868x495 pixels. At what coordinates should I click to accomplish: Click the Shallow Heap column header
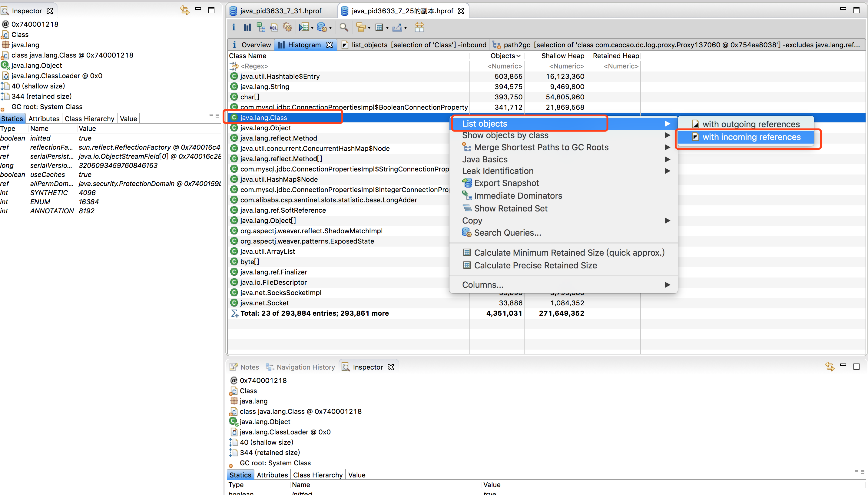pos(555,56)
